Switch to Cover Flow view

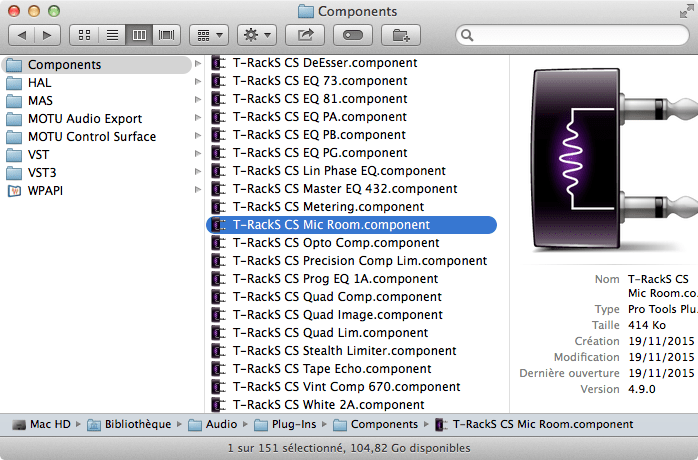pos(165,35)
